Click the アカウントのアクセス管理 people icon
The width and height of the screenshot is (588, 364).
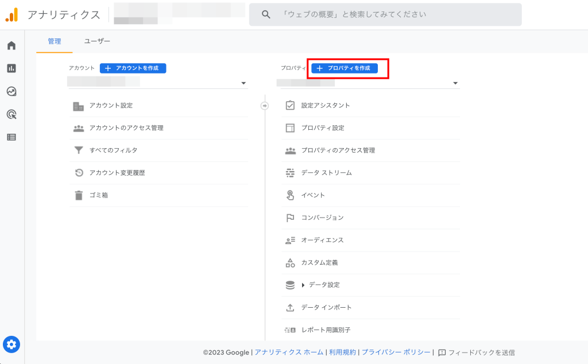point(78,128)
